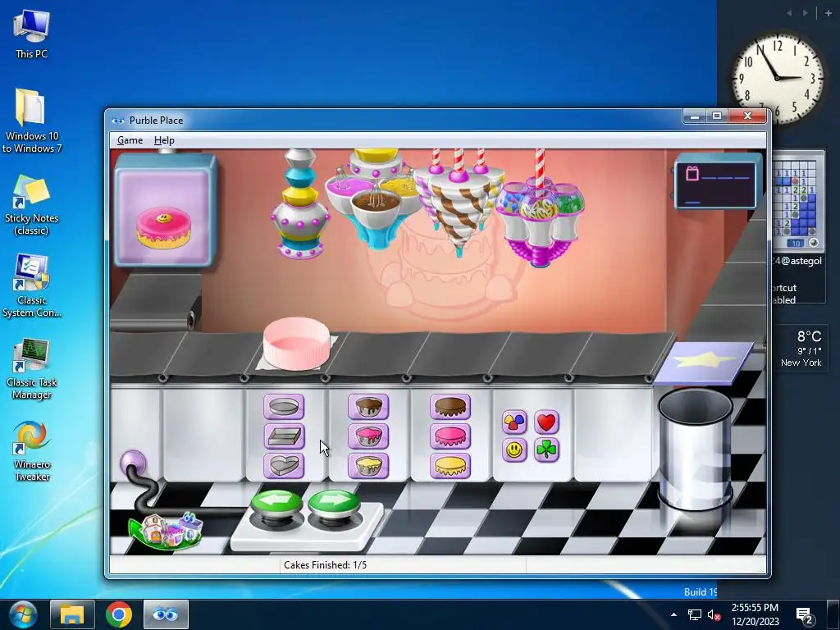This screenshot has height=630, width=840.
Task: Select the heart-shaped cake pan
Action: [x=284, y=465]
